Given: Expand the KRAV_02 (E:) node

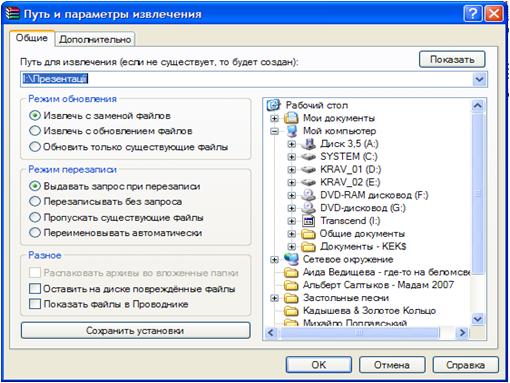Looking at the screenshot, I should [292, 182].
